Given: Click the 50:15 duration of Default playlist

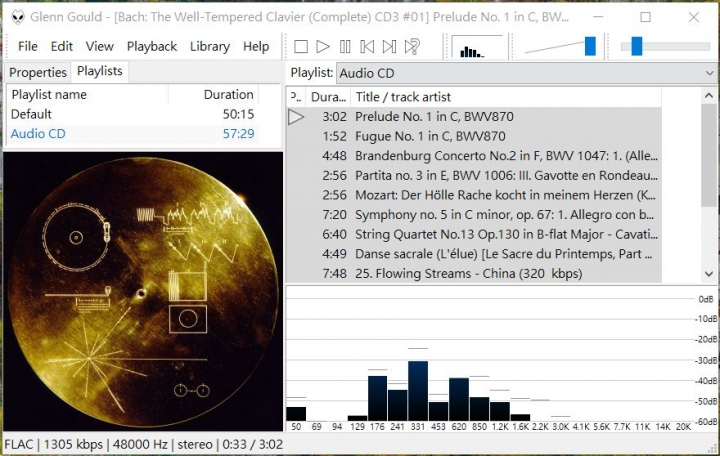Looking at the screenshot, I should click(x=238, y=114).
